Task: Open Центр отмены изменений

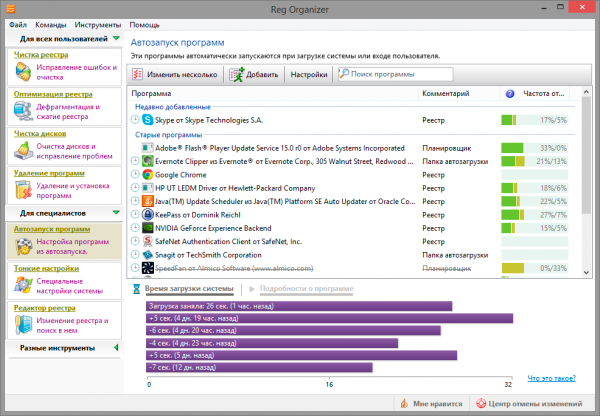Action: tap(529, 403)
